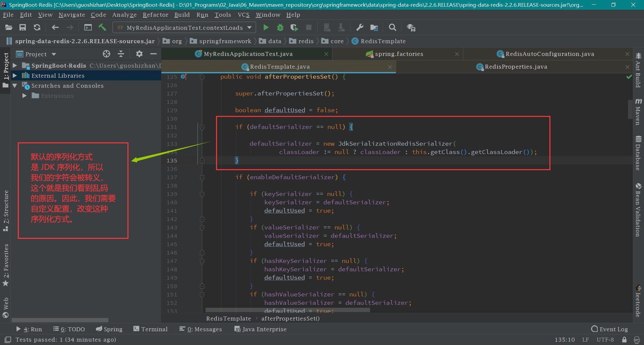
Task: Toggle tool window bars in status corner
Action: (8, 340)
